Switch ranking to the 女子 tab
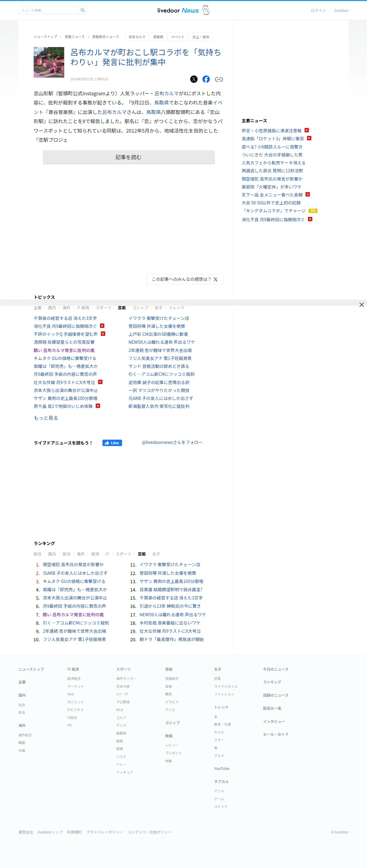This screenshot has height=868, width=367. click(156, 554)
